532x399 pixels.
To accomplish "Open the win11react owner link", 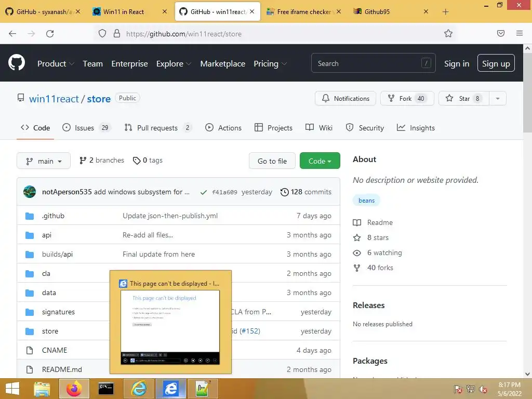I will pos(54,99).
